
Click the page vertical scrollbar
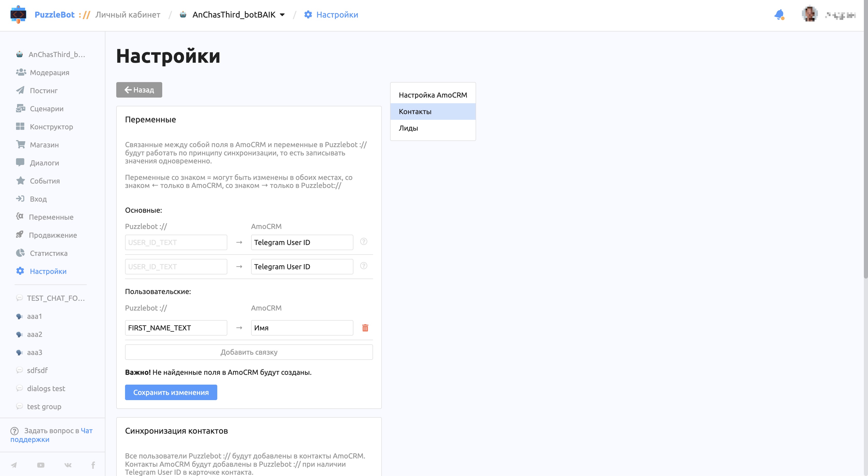(x=866, y=139)
